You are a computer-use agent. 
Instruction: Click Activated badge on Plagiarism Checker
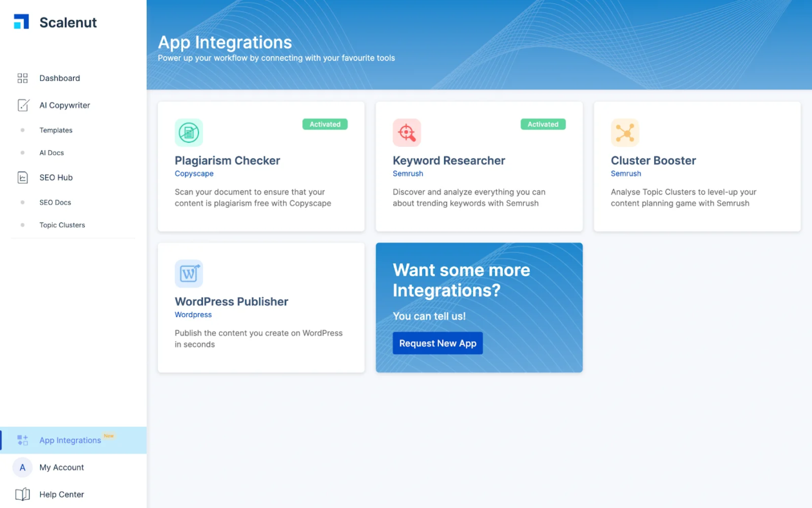click(325, 124)
